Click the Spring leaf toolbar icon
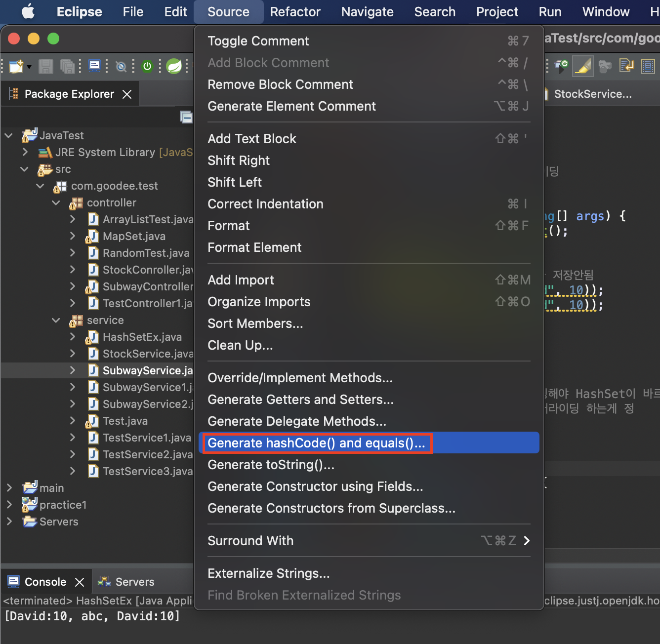 (x=174, y=66)
